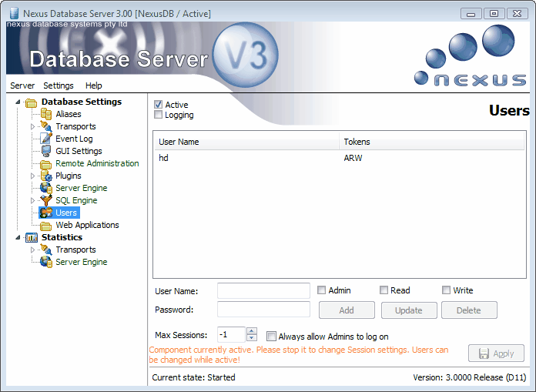Click the Users people icon
536x392 pixels.
[46, 213]
